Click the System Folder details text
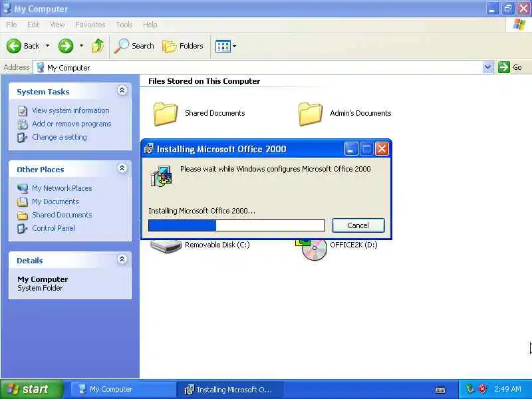The image size is (532, 399). coord(40,288)
